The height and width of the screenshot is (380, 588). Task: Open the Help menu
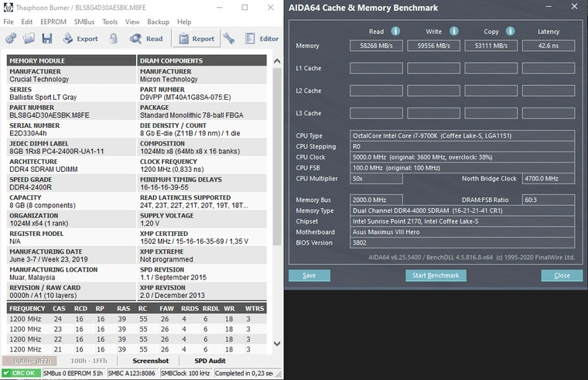tap(184, 22)
